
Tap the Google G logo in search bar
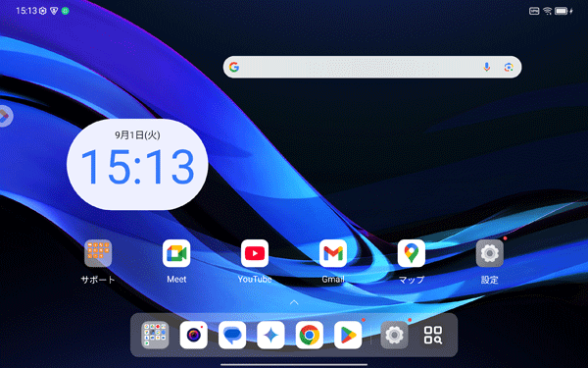[x=234, y=67]
